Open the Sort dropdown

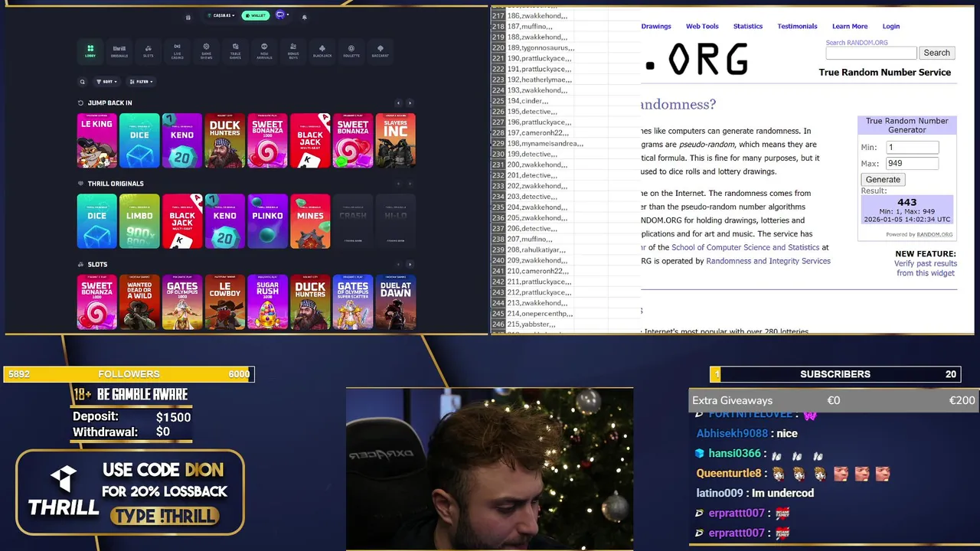[x=106, y=82]
